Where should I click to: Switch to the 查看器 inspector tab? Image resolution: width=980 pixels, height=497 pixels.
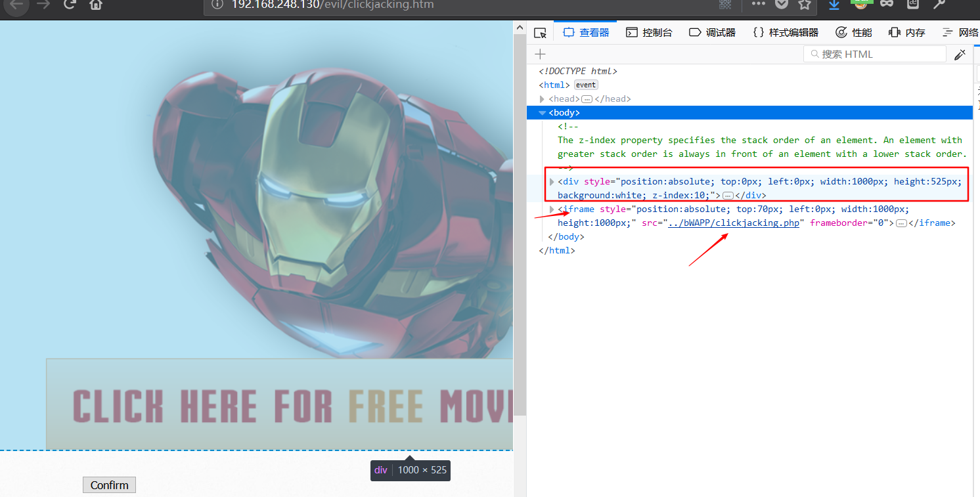point(586,33)
